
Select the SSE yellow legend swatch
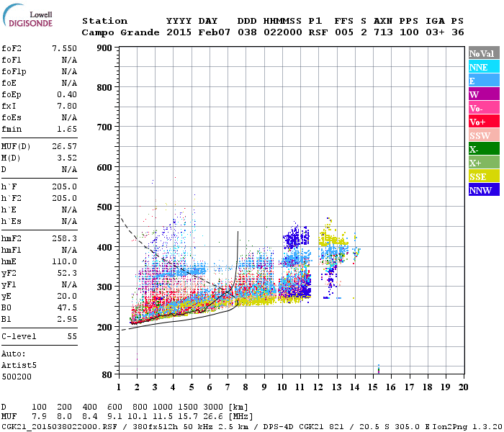tap(484, 176)
